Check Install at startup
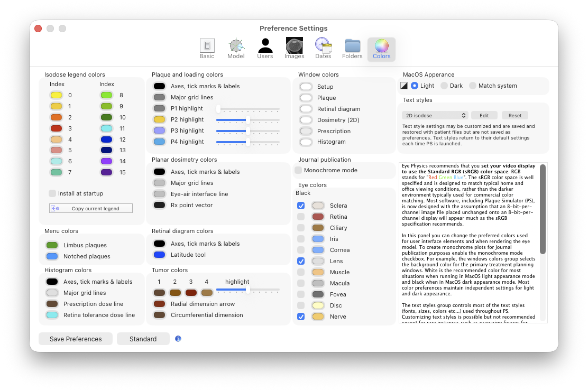The height and width of the screenshot is (391, 588). 52,193
